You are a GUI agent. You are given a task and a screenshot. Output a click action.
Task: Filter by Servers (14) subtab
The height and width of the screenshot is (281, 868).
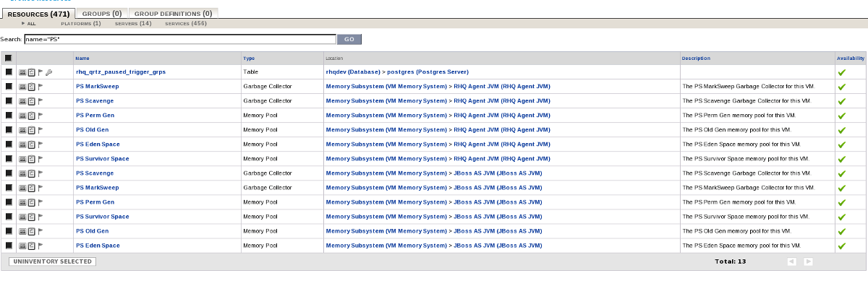click(133, 24)
